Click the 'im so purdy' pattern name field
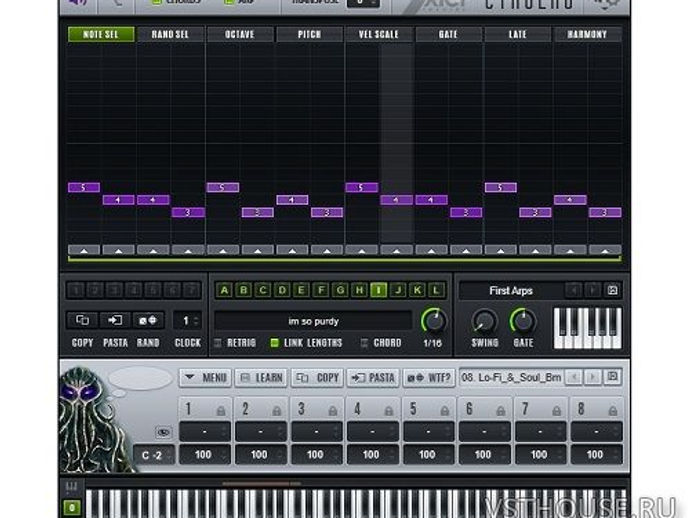This screenshot has height=518, width=690. pyautogui.click(x=313, y=321)
